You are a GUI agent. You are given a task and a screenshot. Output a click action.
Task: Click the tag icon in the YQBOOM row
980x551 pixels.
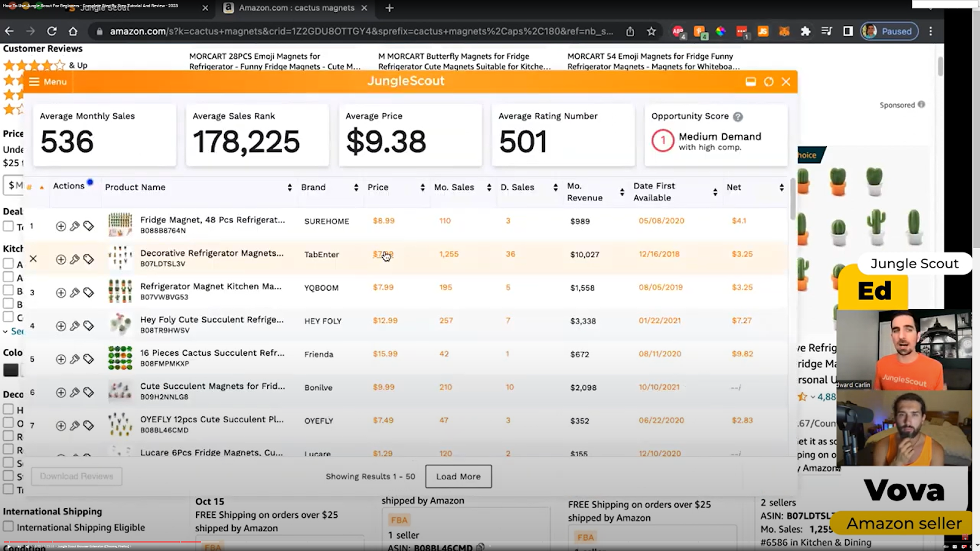pyautogui.click(x=89, y=293)
